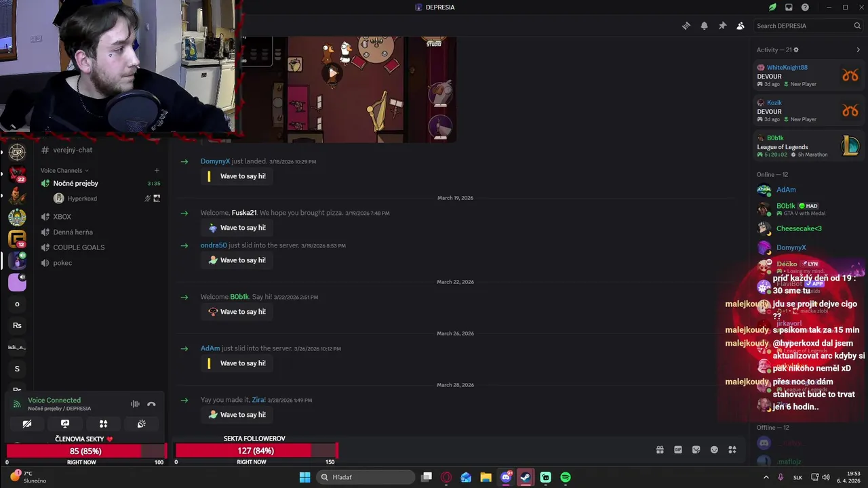868x488 pixels.
Task: Show pinned messages pin icon
Action: [722, 26]
